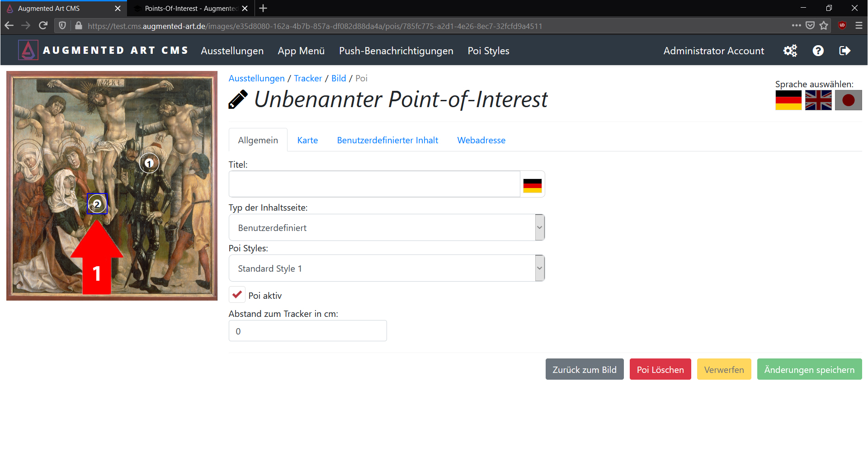Click the tracking protection shield icon
This screenshot has height=471, width=868.
pos(62,26)
